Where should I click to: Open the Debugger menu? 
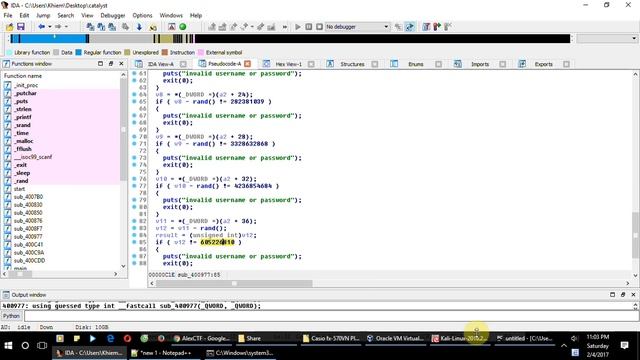[x=113, y=16]
